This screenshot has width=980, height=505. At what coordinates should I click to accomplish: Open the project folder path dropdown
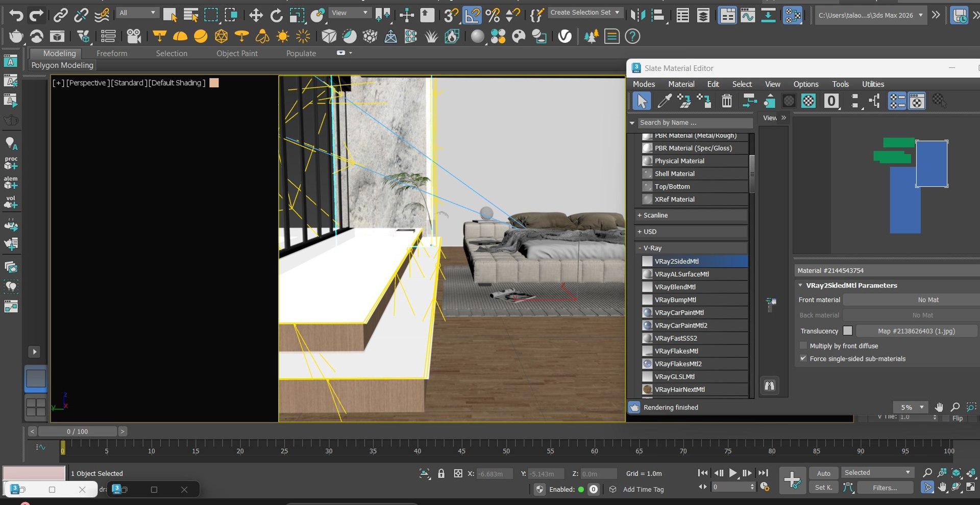point(870,15)
